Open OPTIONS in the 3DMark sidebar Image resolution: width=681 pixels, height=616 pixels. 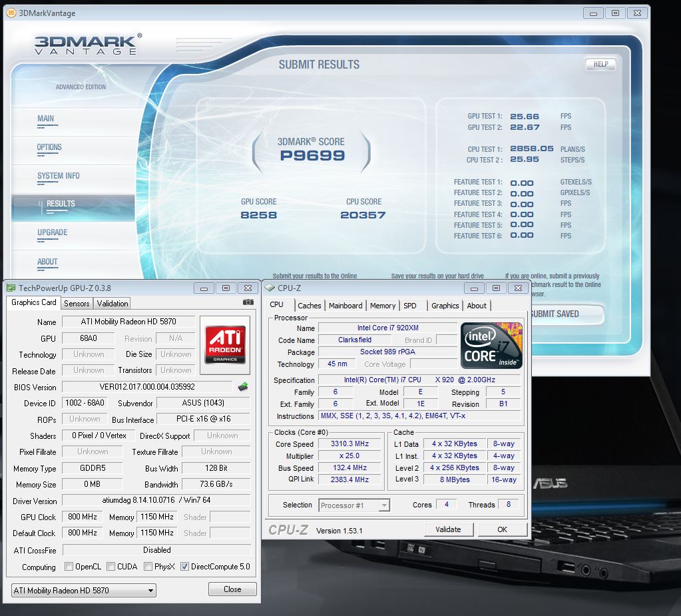(49, 147)
